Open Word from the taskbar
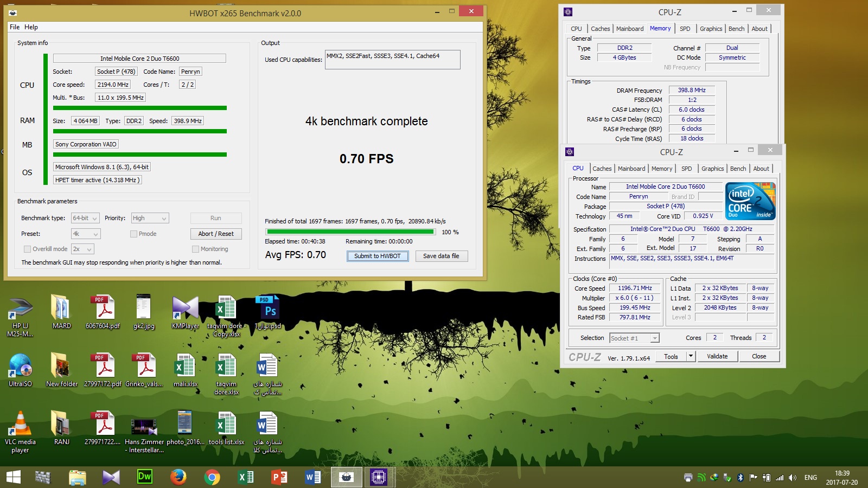 [313, 477]
